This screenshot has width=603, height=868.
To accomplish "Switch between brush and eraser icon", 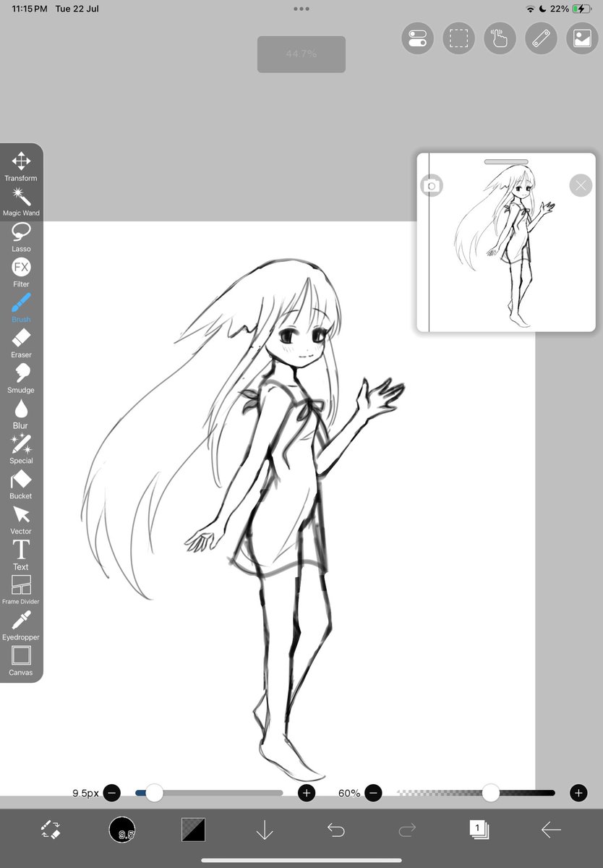I will pyautogui.click(x=51, y=830).
